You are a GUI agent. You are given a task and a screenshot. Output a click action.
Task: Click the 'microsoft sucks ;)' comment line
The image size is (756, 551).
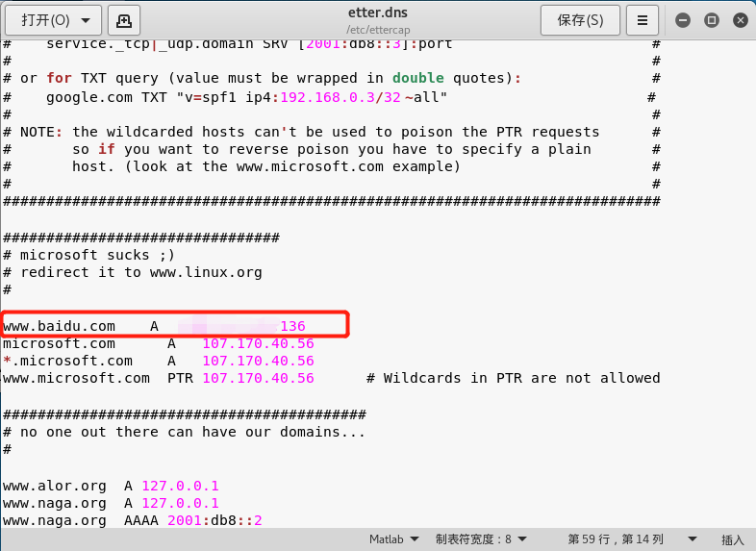[x=89, y=255]
